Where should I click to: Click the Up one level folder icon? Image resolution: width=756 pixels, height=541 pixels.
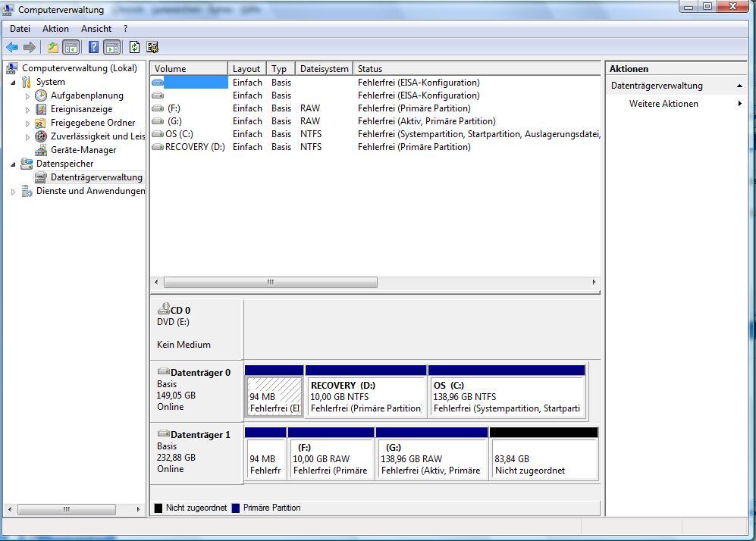(x=52, y=47)
